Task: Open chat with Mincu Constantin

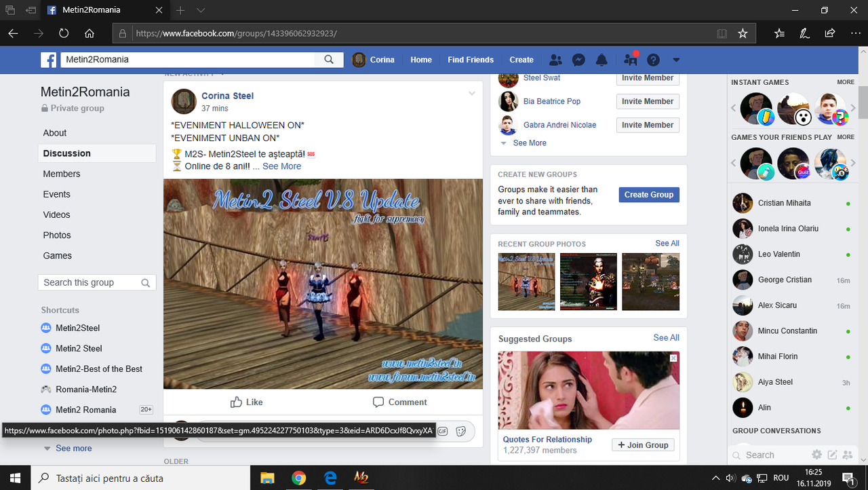Action: point(792,331)
